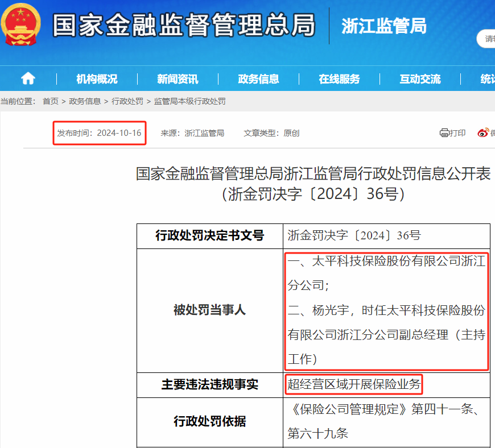Click the 国家金融监督管理总局 site title
Viewport: 495px width, 448px height.
183,26
